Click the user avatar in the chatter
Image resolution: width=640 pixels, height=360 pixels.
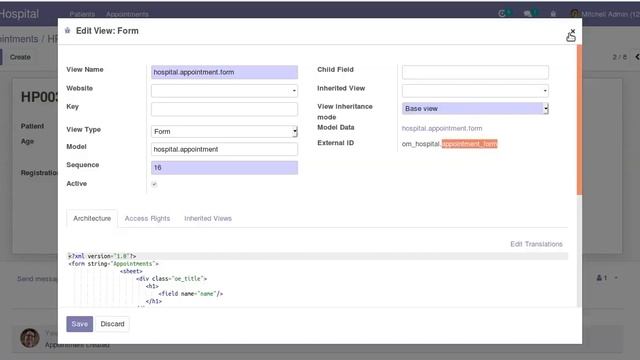point(30,338)
